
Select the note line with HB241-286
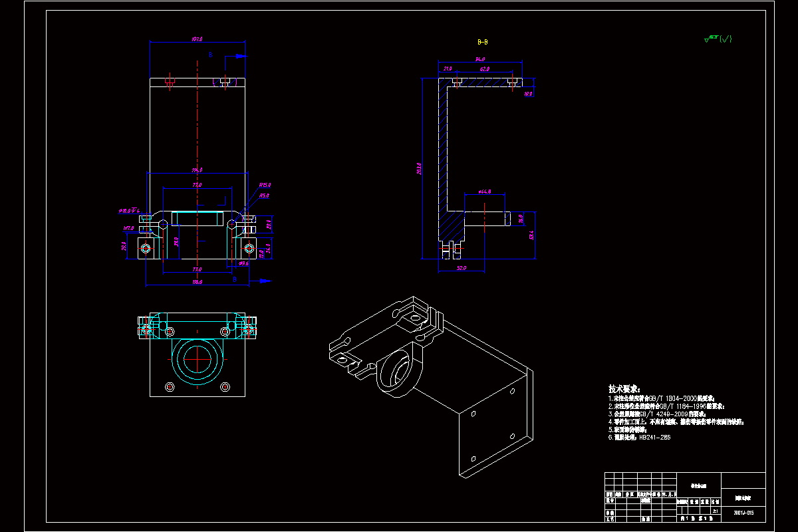(x=639, y=438)
